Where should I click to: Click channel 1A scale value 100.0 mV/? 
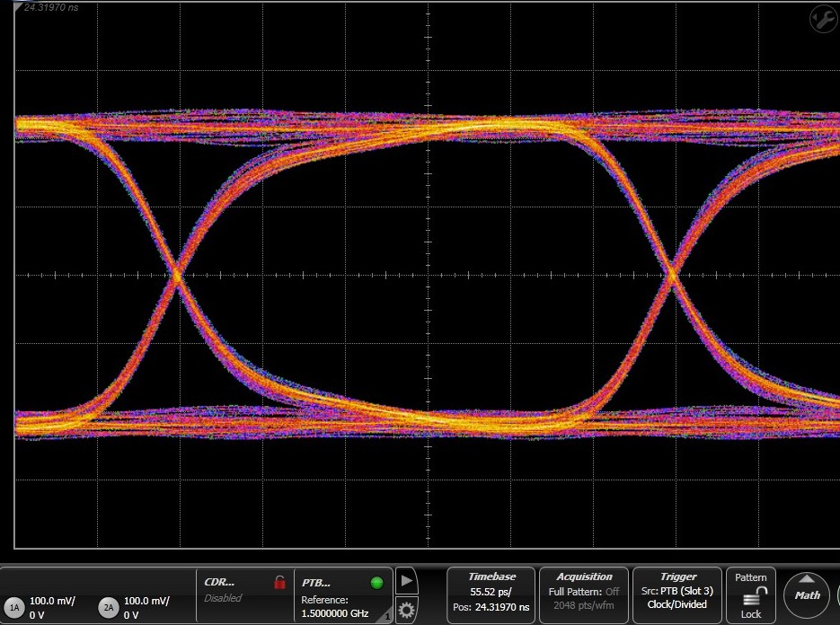tap(53, 601)
